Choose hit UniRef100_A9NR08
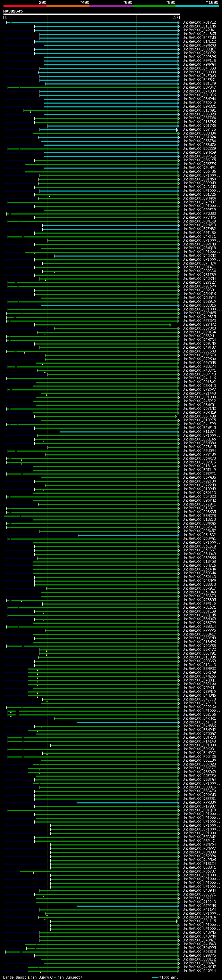The height and width of the screenshot is (980, 222). [x=199, y=45]
